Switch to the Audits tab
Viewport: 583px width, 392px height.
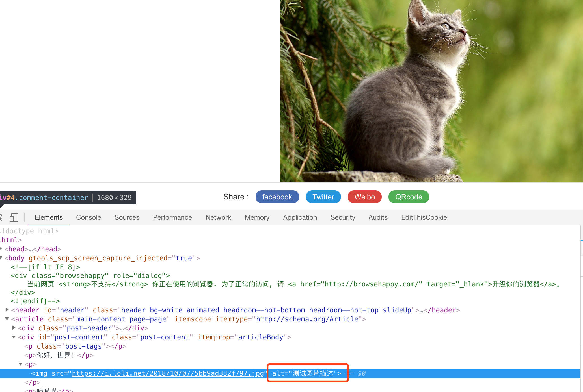click(378, 217)
